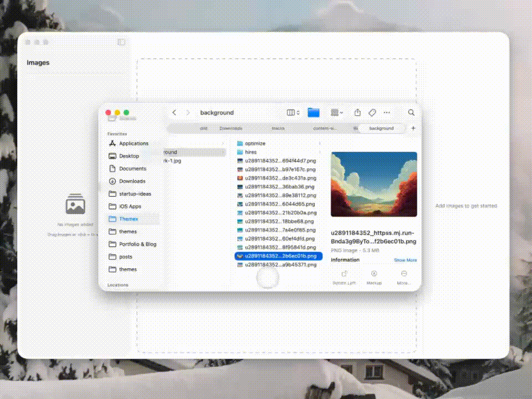The width and height of the screenshot is (532, 399).
Task: Click the Finder forward arrow
Action: 188,112
